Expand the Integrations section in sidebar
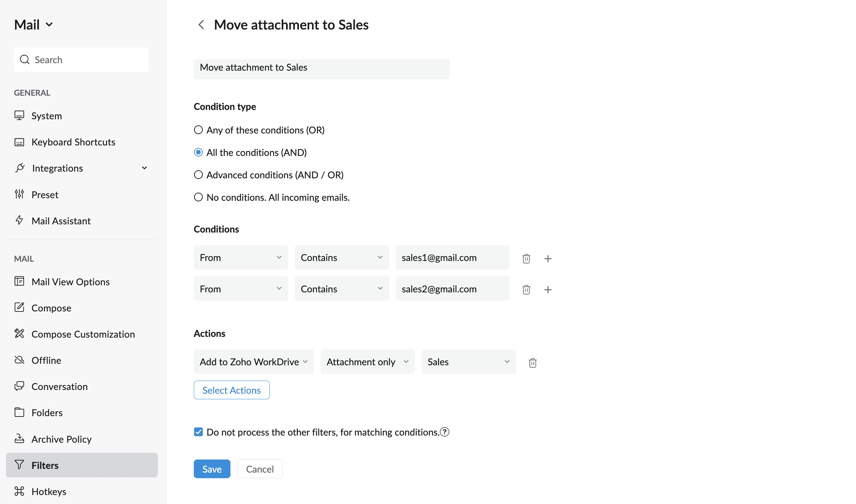This screenshot has height=504, width=856. 144,168
